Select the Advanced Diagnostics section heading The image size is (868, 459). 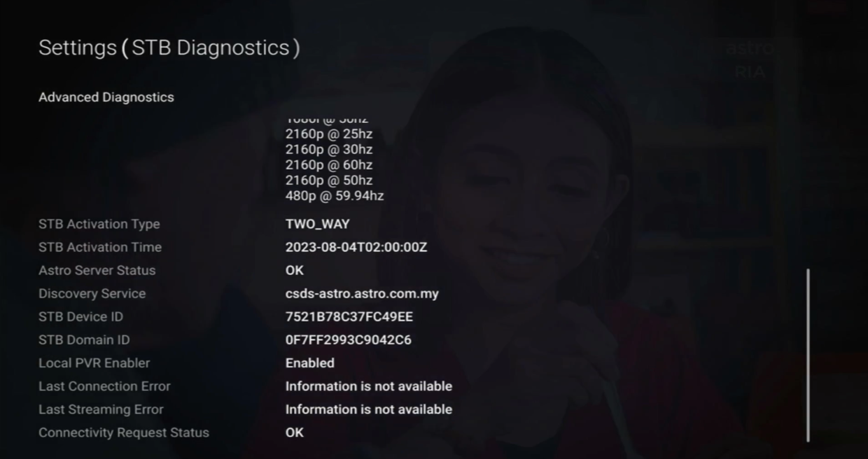[x=106, y=97]
